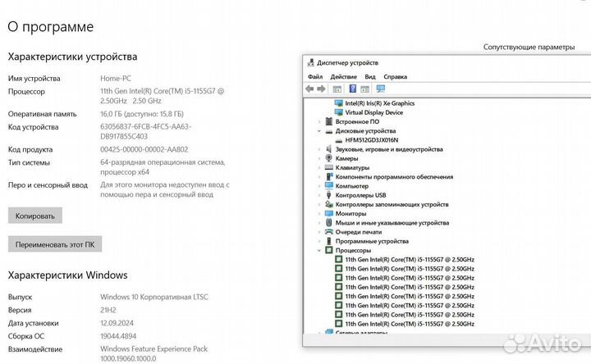Click the blue Help question mark toolbar icon
Viewport: 591px width, 364px height.
point(353,89)
